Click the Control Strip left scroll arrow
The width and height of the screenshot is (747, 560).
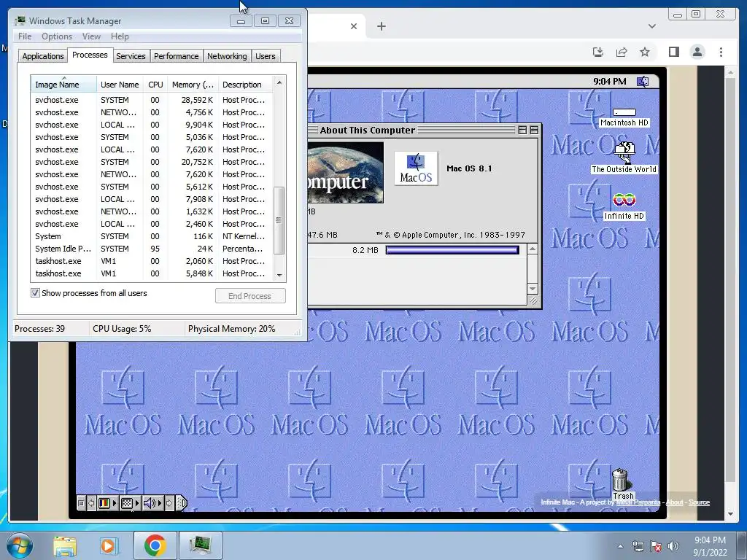pyautogui.click(x=91, y=503)
